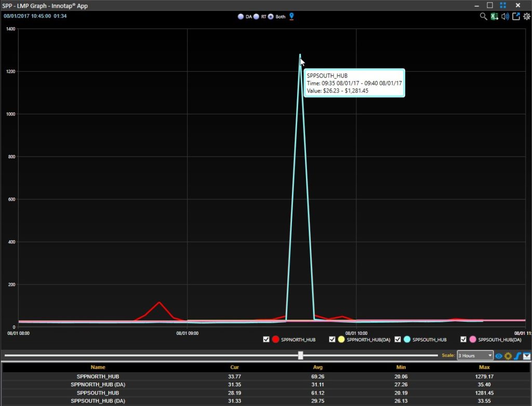Open the Scale 3 Hours dropdown
The image size is (532, 406).
475,356
